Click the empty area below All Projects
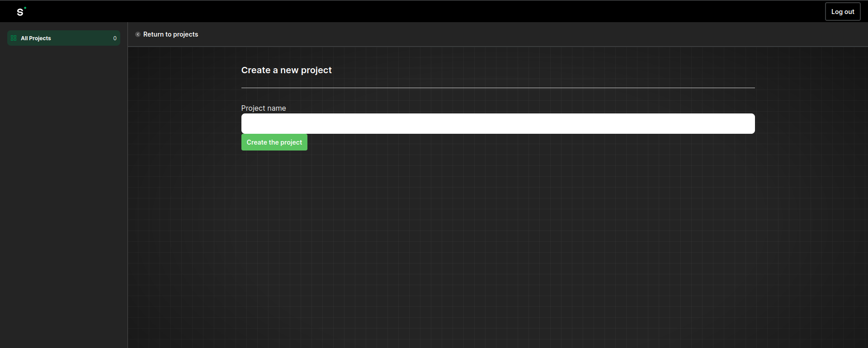This screenshot has height=348, width=868. [x=63, y=181]
